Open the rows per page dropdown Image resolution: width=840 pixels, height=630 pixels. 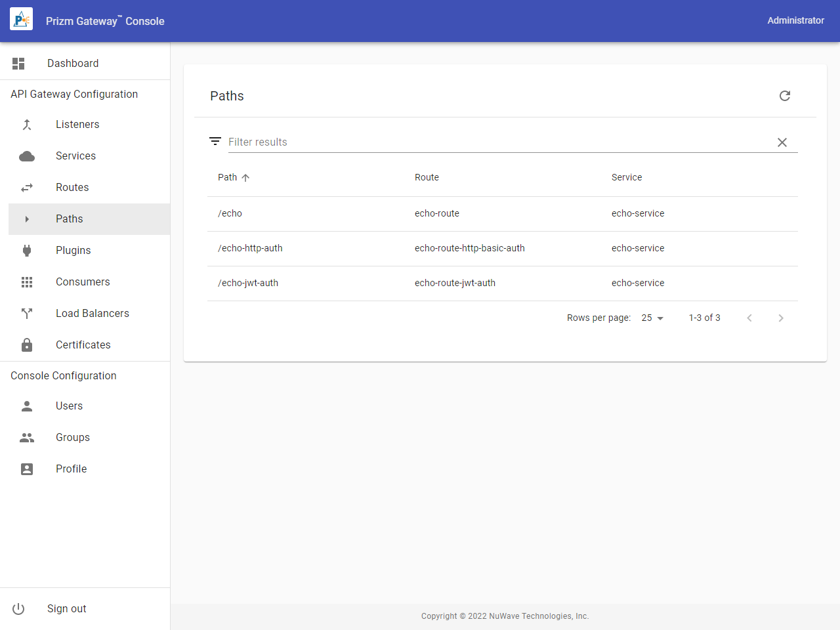[x=652, y=318]
